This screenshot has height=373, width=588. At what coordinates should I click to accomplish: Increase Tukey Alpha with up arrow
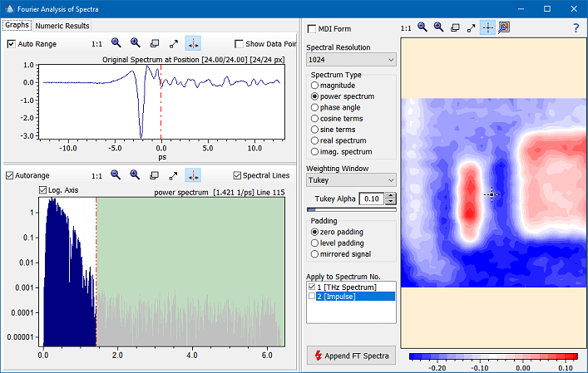pyautogui.click(x=391, y=195)
